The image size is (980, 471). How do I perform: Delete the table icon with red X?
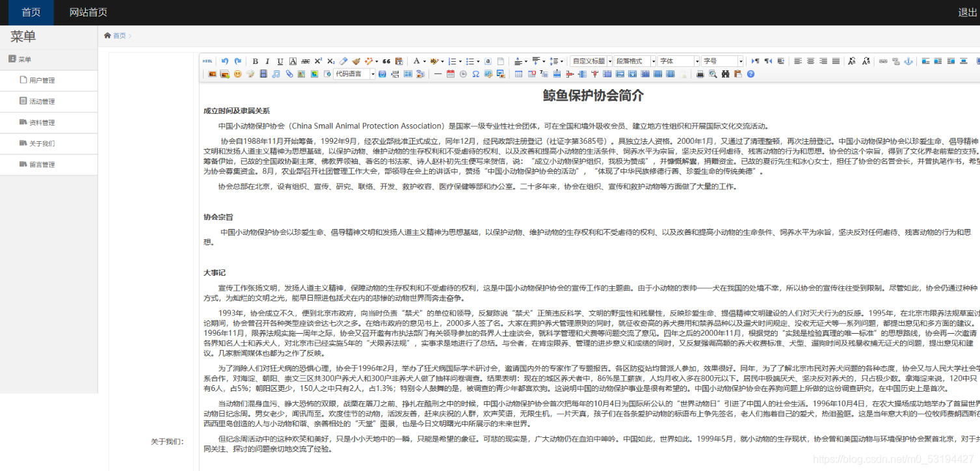coord(531,74)
